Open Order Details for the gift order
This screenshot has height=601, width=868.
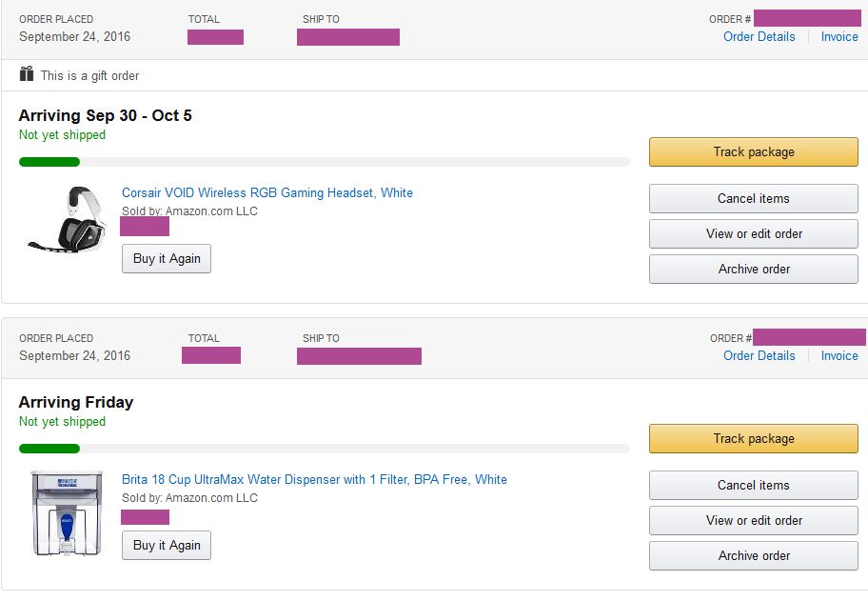point(759,37)
